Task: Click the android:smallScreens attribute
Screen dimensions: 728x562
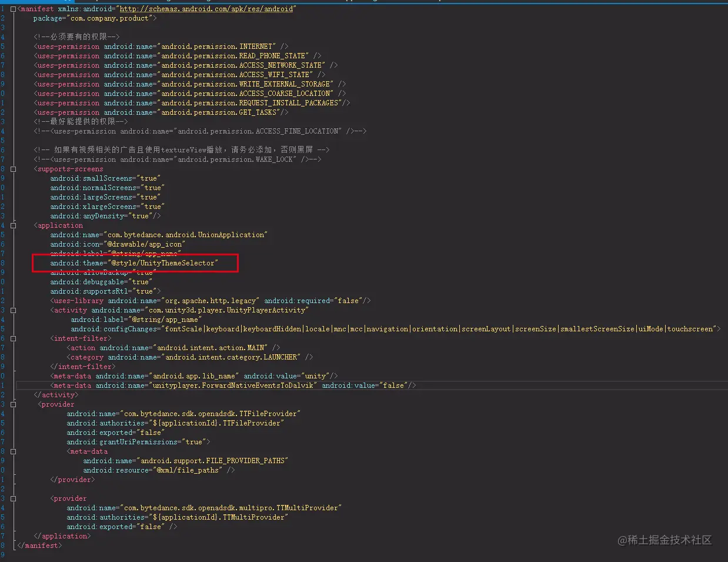Action: tap(105, 178)
